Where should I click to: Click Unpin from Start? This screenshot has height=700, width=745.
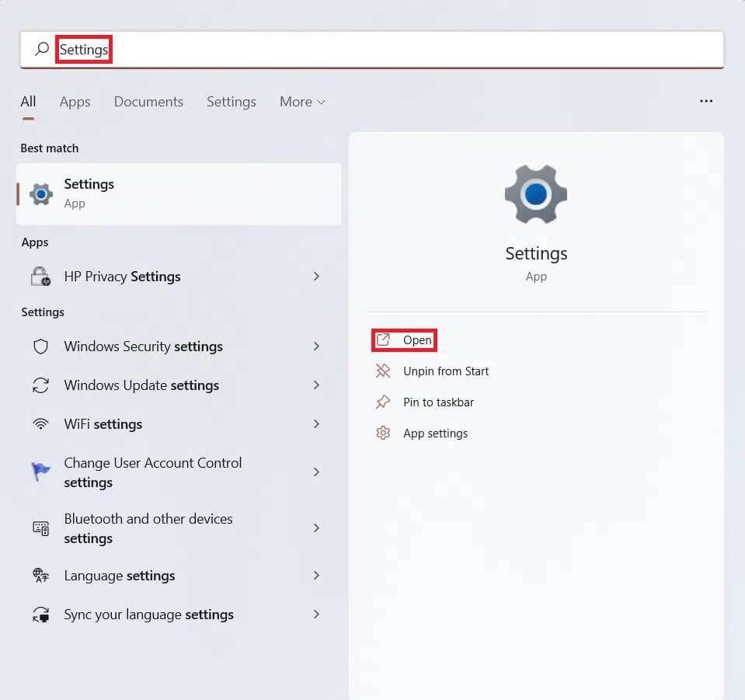(x=446, y=371)
